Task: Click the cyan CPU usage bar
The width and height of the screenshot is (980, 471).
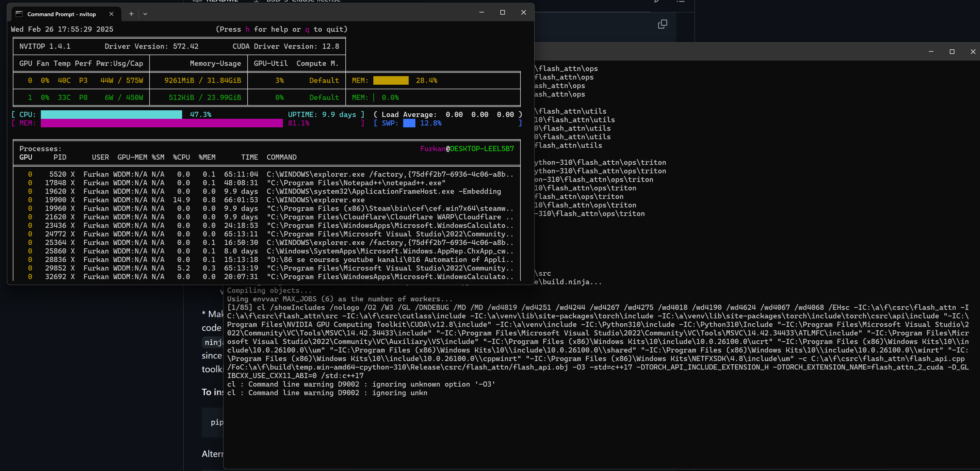Action: click(x=111, y=115)
